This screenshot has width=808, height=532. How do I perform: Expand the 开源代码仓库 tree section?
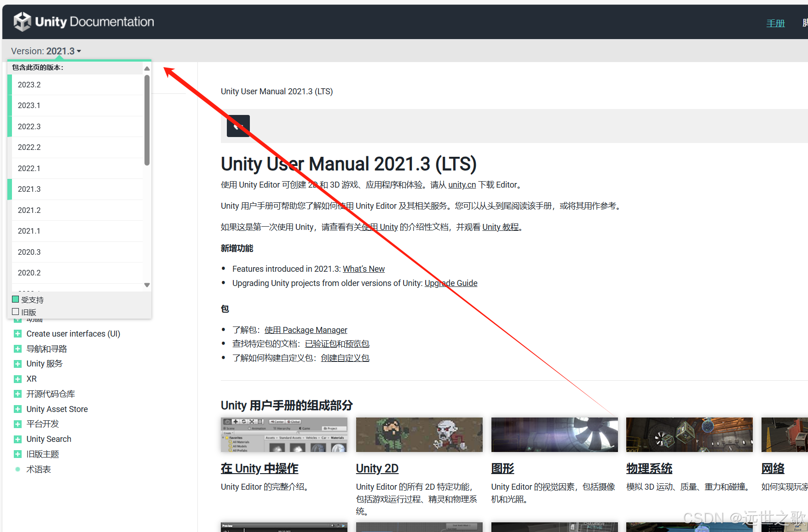(x=17, y=394)
